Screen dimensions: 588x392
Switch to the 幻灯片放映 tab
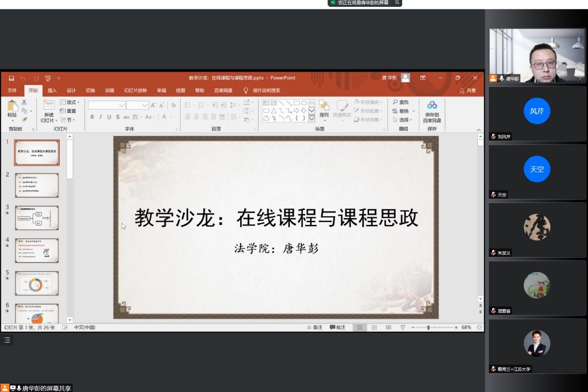pyautogui.click(x=135, y=91)
